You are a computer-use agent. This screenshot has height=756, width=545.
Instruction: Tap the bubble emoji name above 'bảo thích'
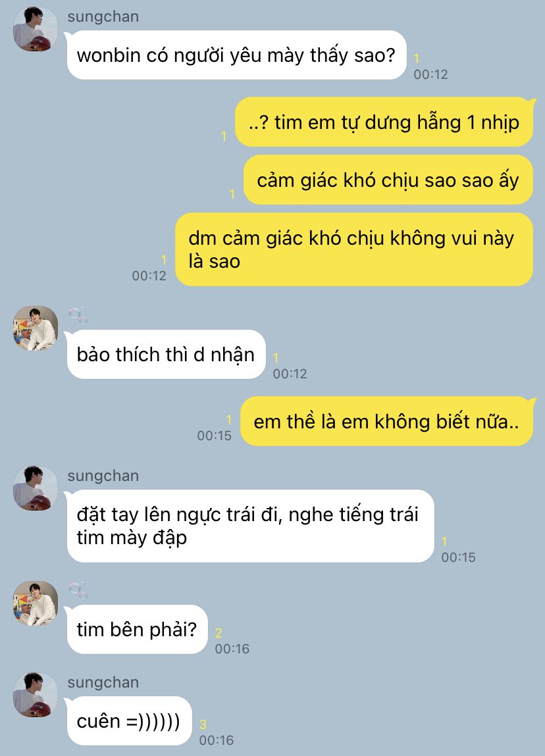click(78, 315)
